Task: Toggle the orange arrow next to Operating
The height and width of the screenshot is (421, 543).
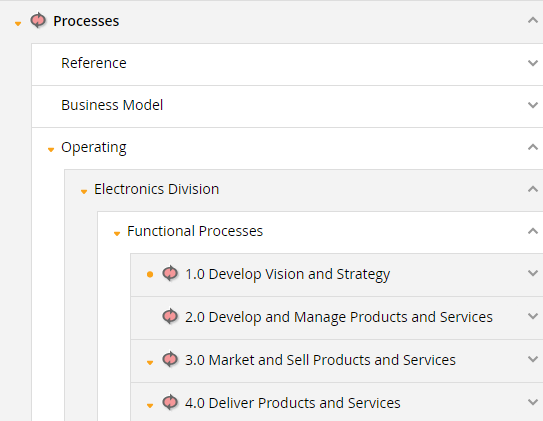Action: pyautogui.click(x=51, y=150)
